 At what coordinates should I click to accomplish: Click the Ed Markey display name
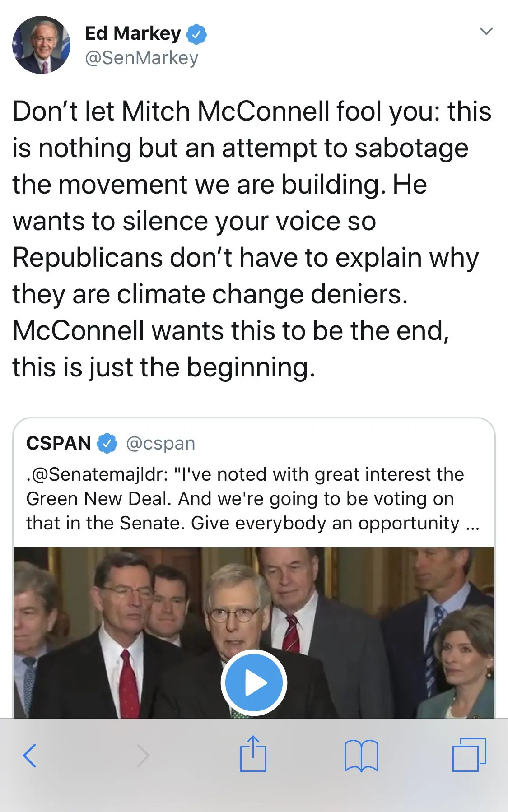tap(133, 34)
